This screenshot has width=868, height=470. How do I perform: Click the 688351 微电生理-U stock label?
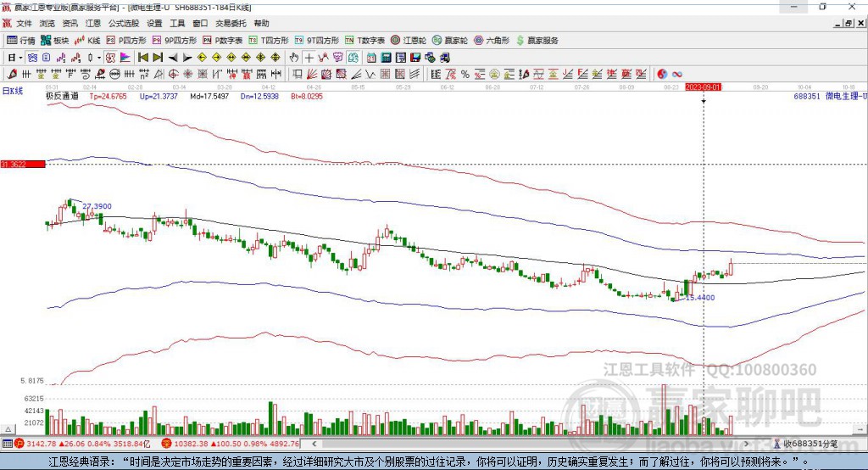(x=830, y=96)
